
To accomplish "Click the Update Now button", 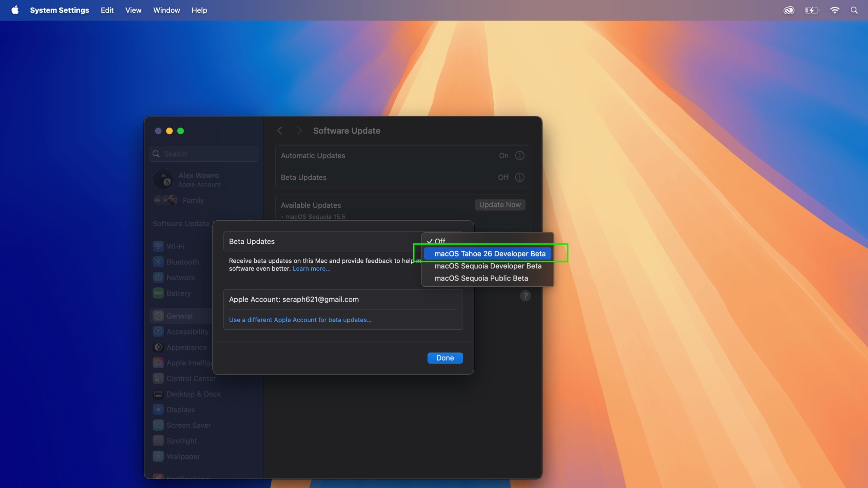I will pos(499,205).
